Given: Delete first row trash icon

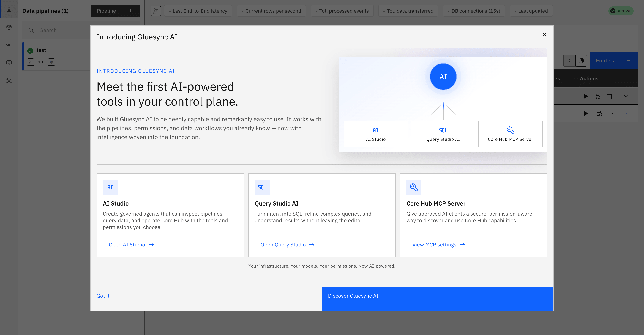Looking at the screenshot, I should [610, 96].
